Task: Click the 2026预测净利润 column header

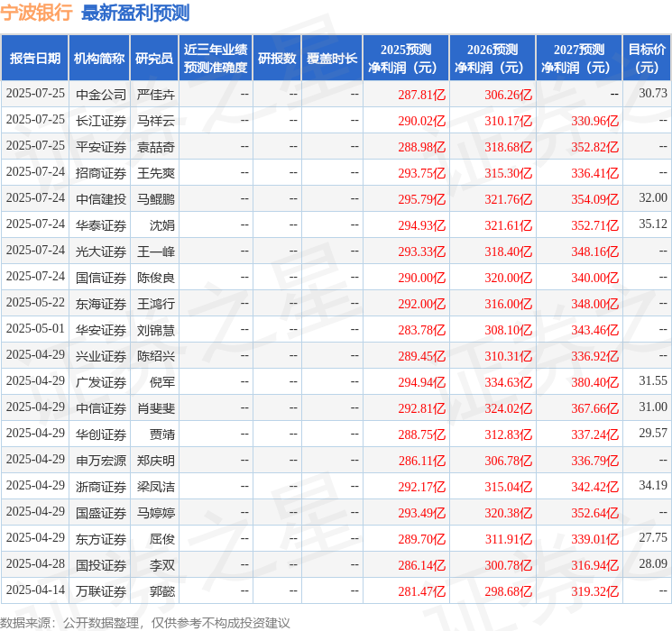Action: point(492,59)
